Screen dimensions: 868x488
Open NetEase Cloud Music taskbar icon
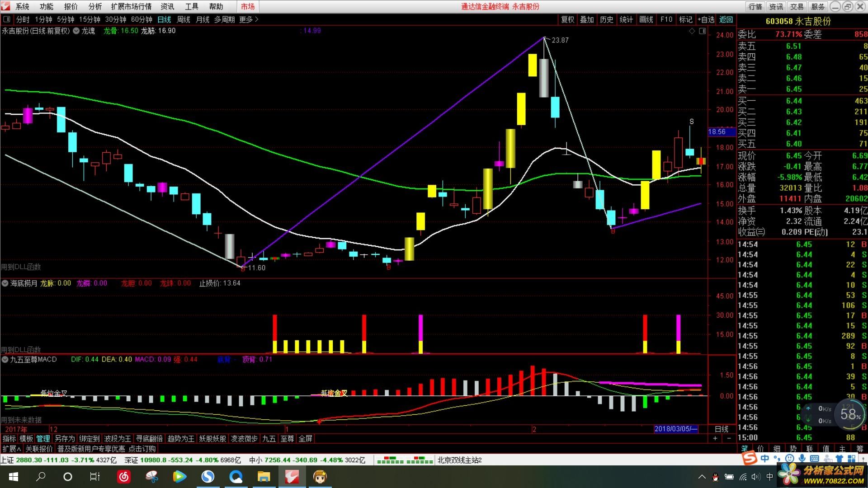tap(123, 477)
